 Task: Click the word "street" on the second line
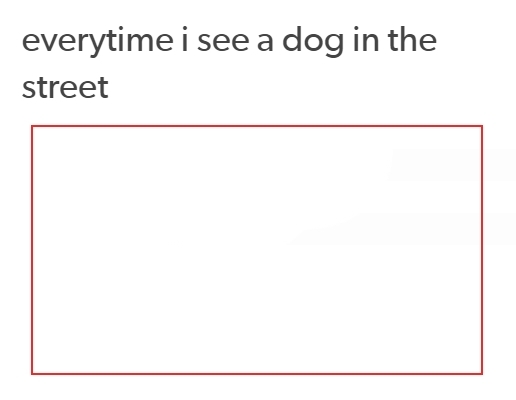pyautogui.click(x=65, y=87)
